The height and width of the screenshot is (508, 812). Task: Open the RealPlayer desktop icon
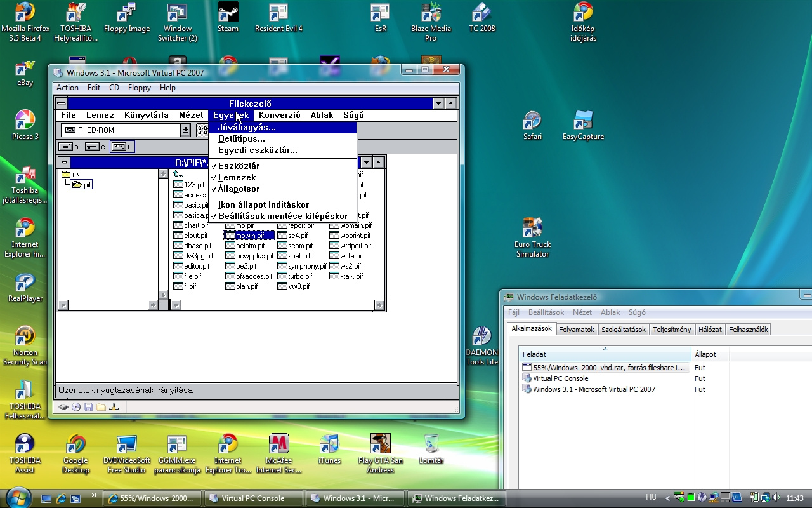point(25,288)
